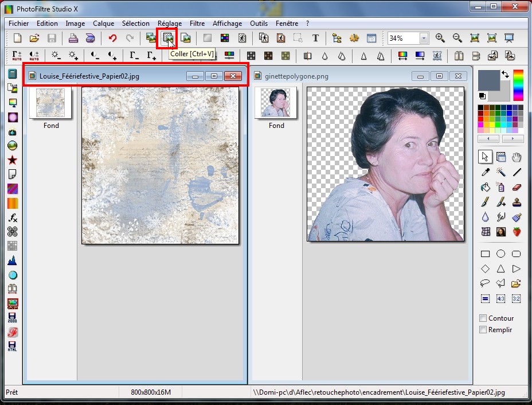Image resolution: width=532 pixels, height=405 pixels.
Task: Select the Hand move tool
Action: pyautogui.click(x=517, y=157)
